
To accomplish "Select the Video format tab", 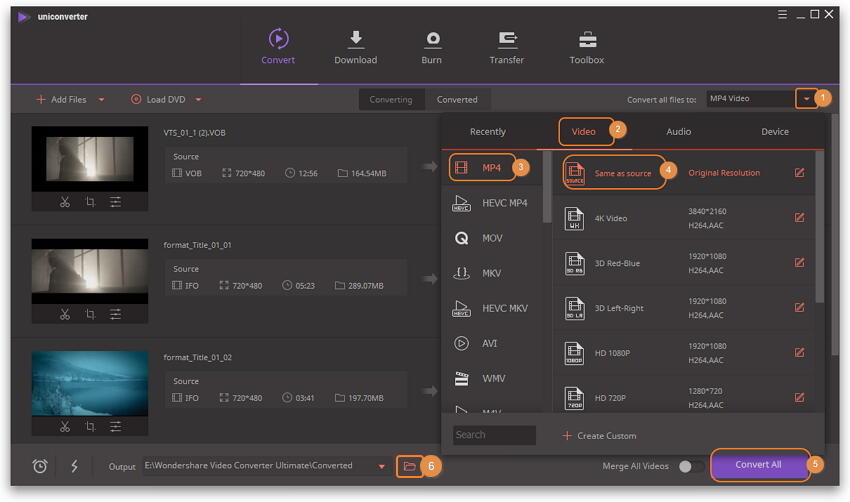I will point(583,132).
